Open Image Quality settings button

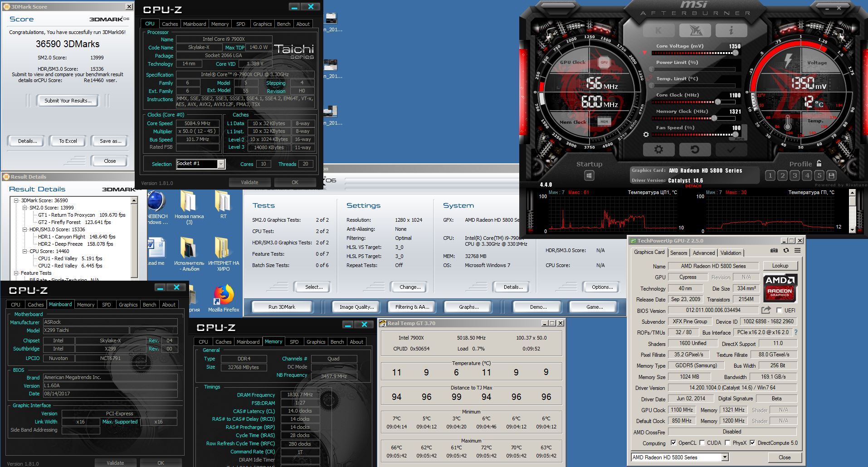coord(357,307)
